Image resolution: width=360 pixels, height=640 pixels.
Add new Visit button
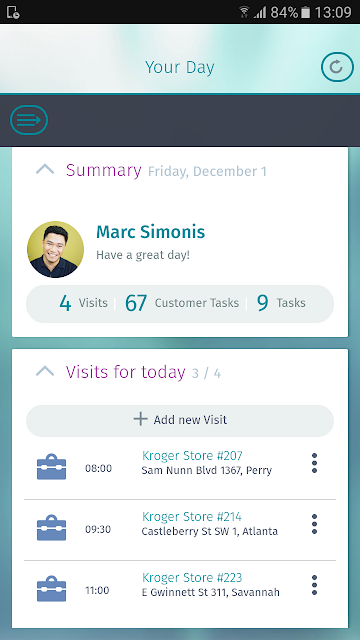pos(180,420)
